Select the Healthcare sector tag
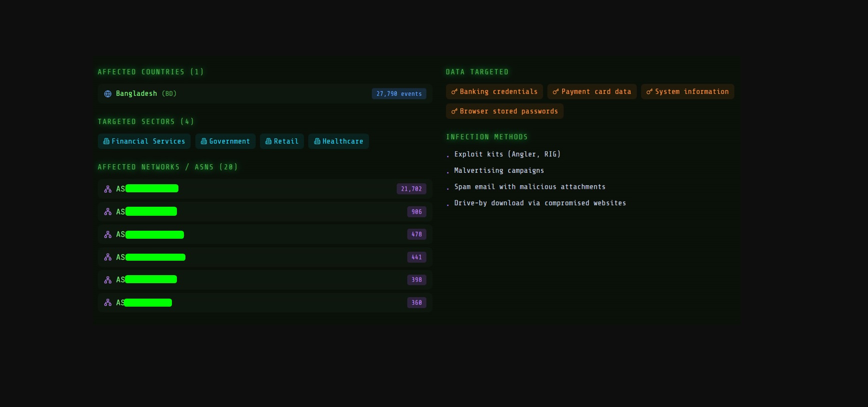Image resolution: width=868 pixels, height=407 pixels. [338, 141]
